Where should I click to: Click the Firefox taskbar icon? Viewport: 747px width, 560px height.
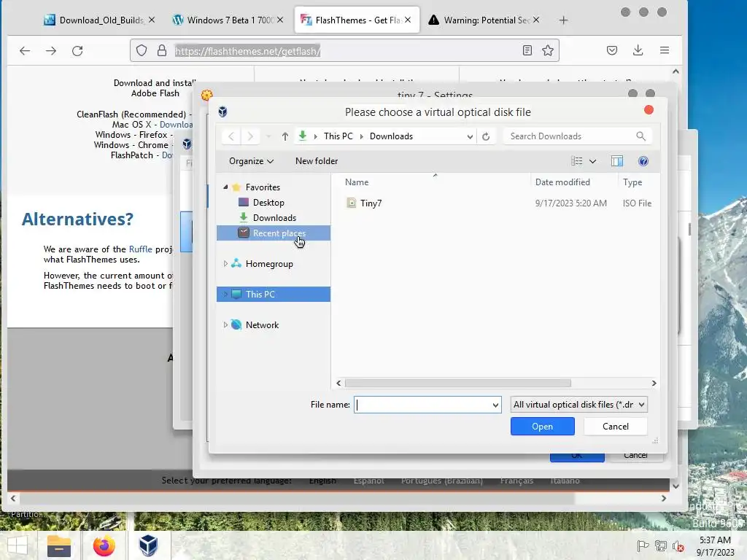[104, 545]
